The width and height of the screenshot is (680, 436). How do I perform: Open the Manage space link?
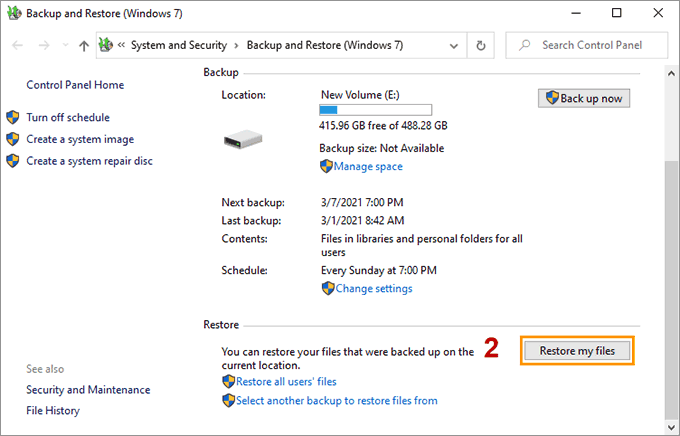367,167
